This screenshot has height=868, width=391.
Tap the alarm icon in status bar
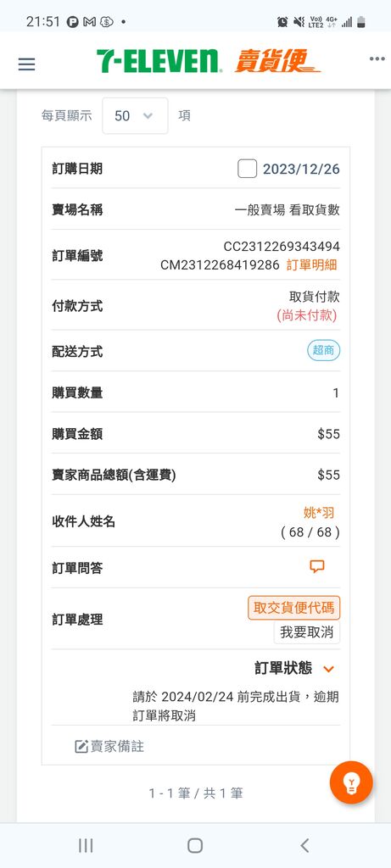(x=282, y=21)
